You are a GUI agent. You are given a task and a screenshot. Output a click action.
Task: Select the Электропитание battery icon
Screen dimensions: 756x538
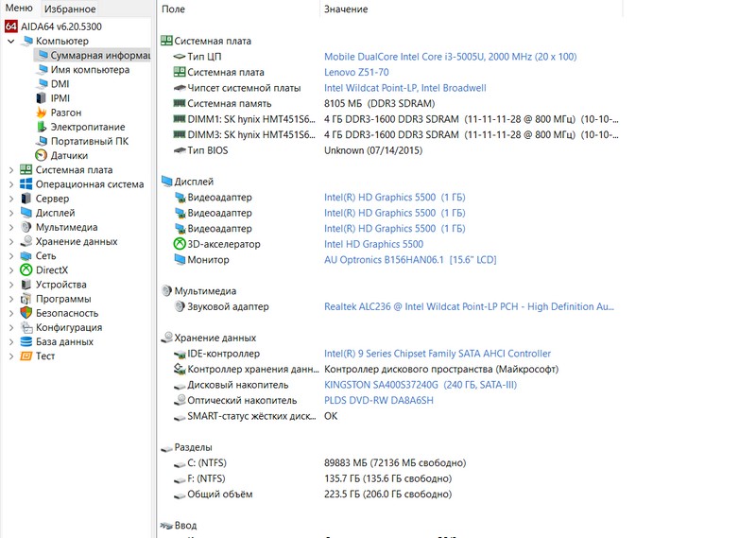click(41, 127)
